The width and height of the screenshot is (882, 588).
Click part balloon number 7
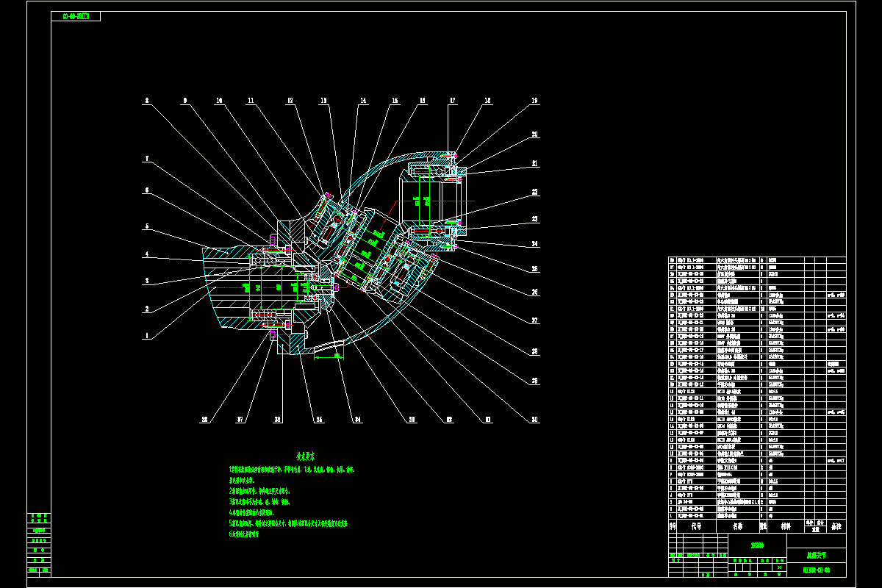pyautogui.click(x=146, y=158)
